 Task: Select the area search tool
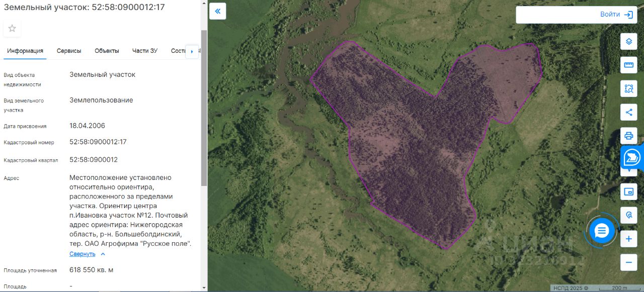click(x=628, y=88)
